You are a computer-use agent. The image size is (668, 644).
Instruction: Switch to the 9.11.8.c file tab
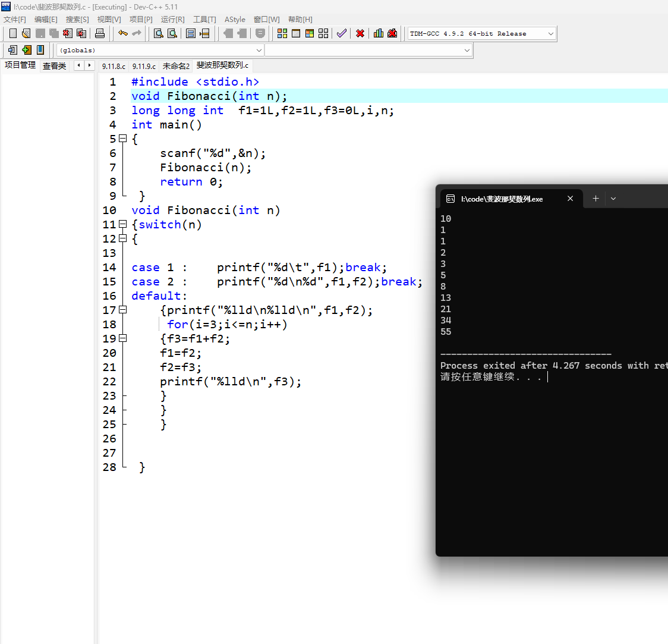114,66
